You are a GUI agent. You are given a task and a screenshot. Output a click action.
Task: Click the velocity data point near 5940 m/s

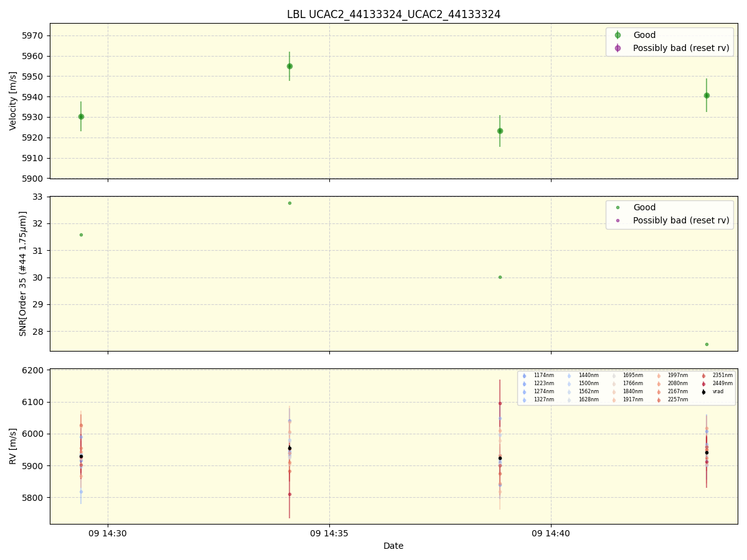[707, 95]
